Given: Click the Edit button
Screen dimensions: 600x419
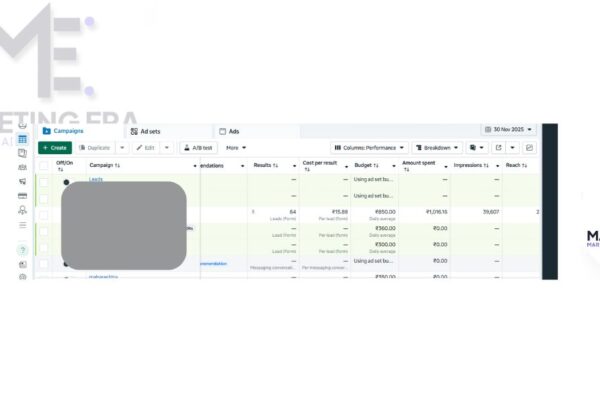Looking at the screenshot, I should pos(145,148).
